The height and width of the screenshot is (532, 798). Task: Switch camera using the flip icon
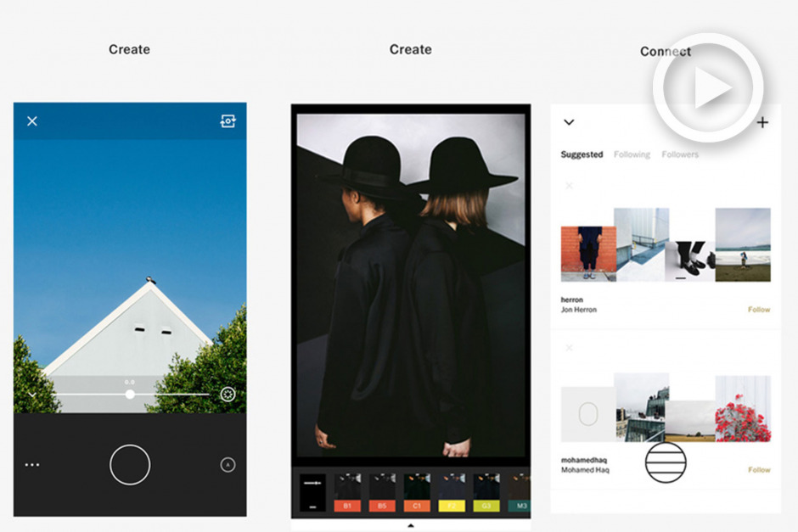[228, 121]
